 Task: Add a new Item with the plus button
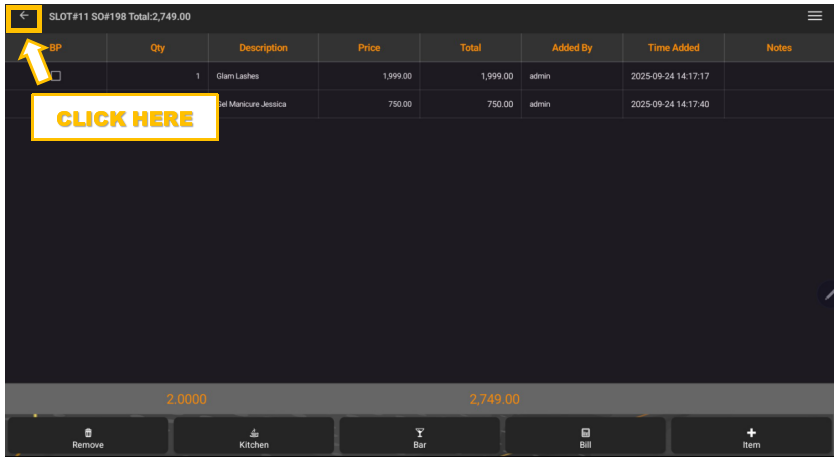pyautogui.click(x=751, y=437)
